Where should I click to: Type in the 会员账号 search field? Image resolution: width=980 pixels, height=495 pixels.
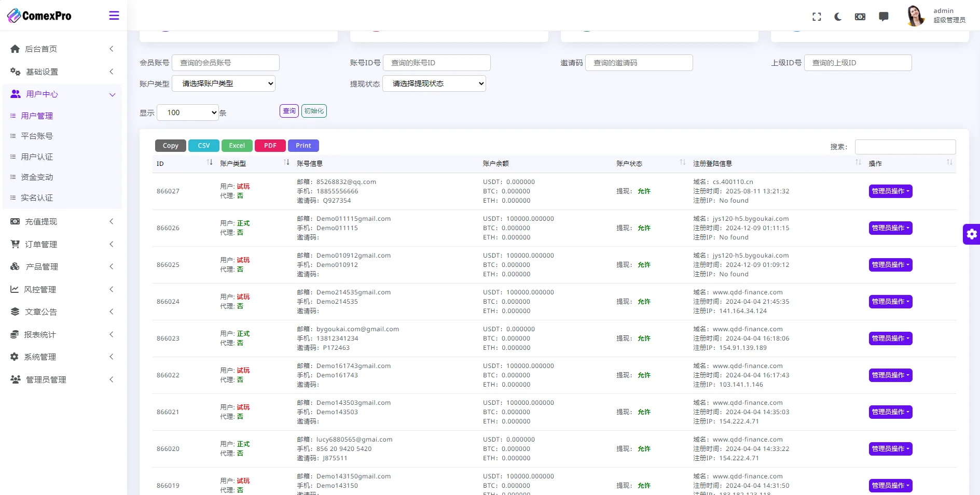[x=226, y=62]
